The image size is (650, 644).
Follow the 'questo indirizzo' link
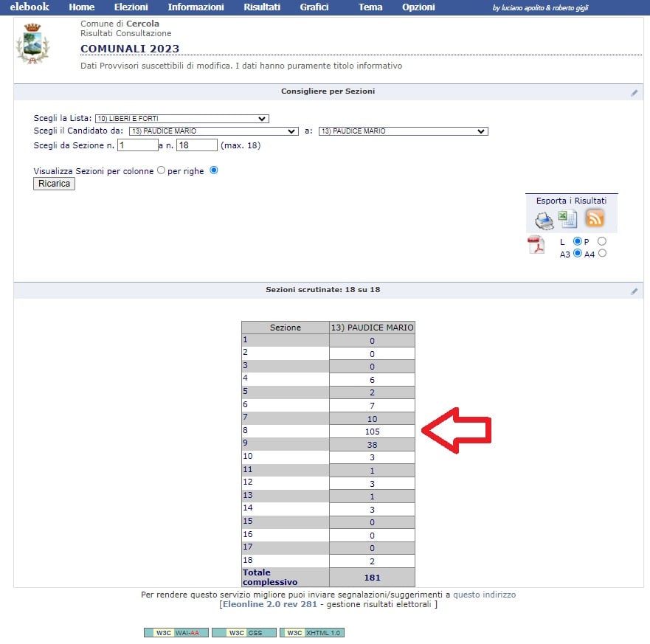pyautogui.click(x=484, y=595)
